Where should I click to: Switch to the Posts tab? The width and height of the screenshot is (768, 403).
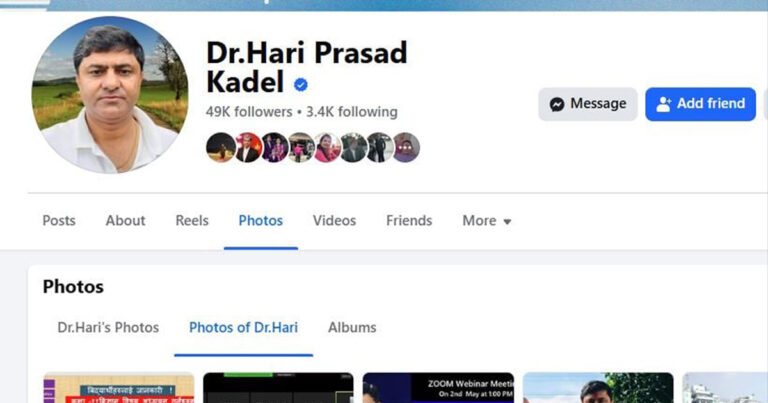pyautogui.click(x=59, y=221)
